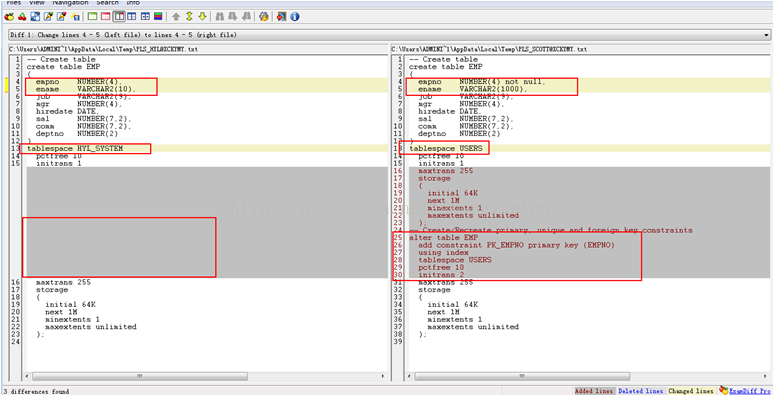
Task: Click right pane horizontal scrollbar thumb
Action: 523,376
